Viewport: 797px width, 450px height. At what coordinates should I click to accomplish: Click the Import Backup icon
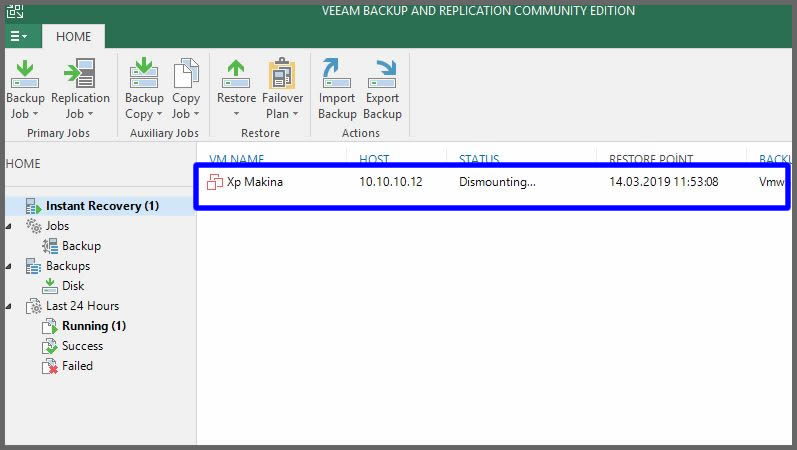[336, 73]
